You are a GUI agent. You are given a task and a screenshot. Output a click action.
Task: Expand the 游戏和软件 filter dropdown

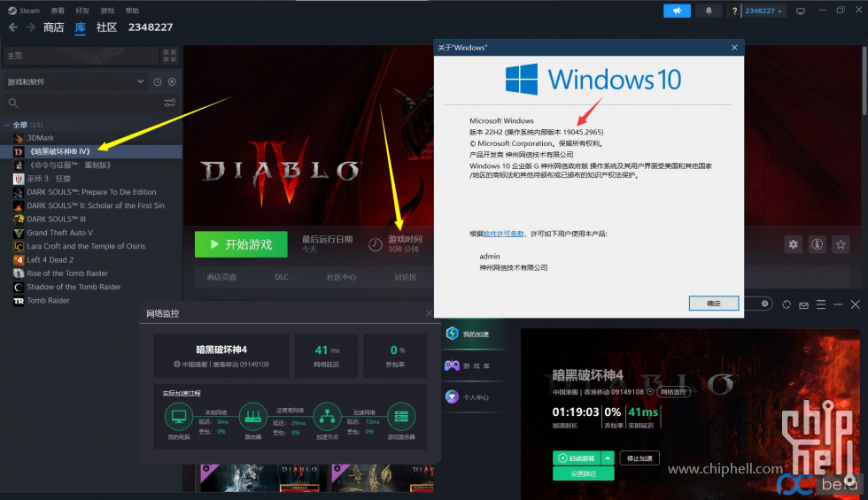click(x=75, y=81)
